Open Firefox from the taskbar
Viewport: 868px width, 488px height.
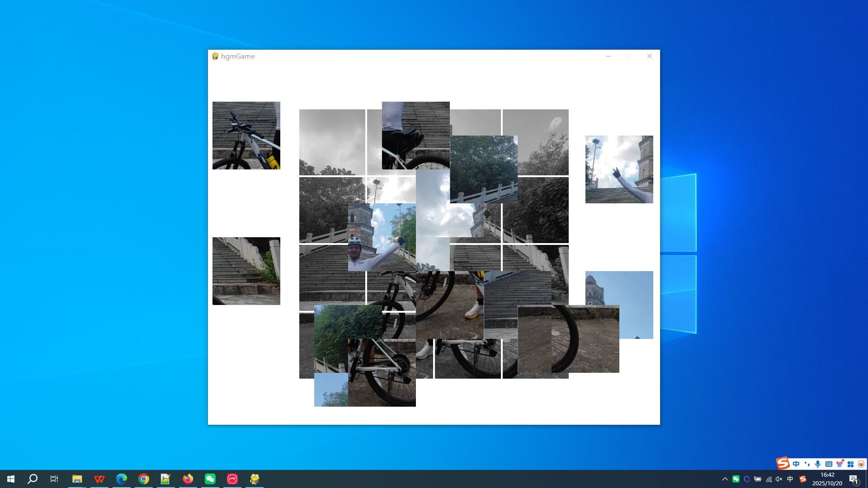(188, 479)
